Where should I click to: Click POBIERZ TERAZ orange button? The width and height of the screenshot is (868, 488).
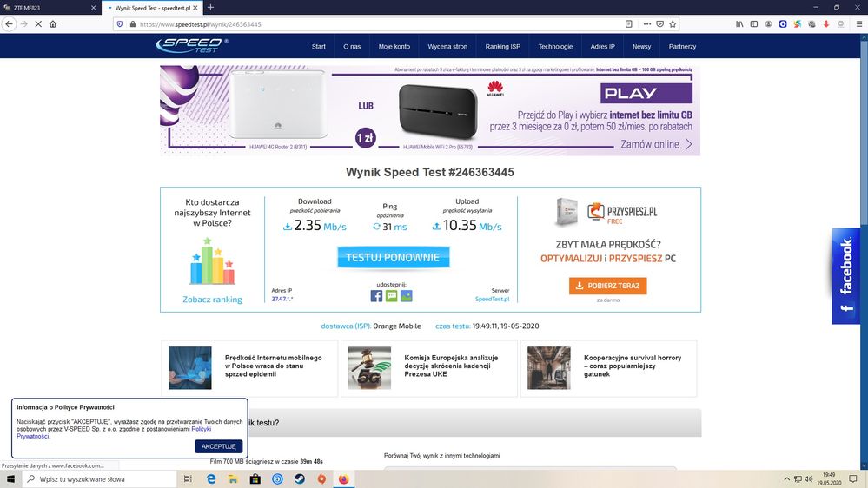608,286
